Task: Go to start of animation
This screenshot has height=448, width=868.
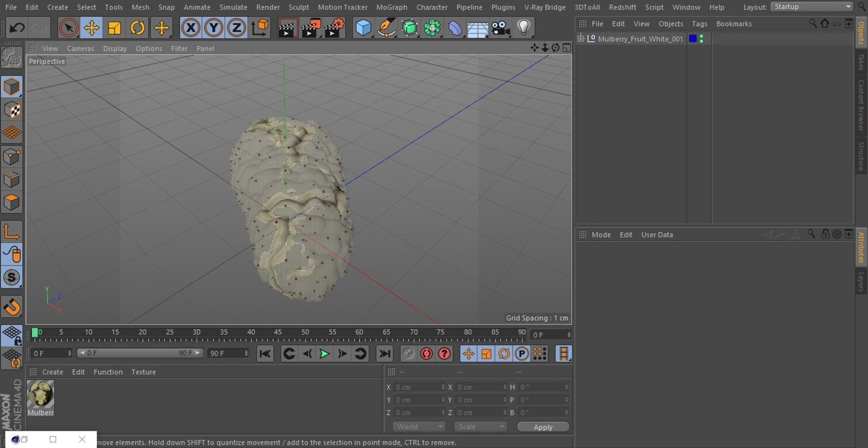Action: (x=265, y=354)
